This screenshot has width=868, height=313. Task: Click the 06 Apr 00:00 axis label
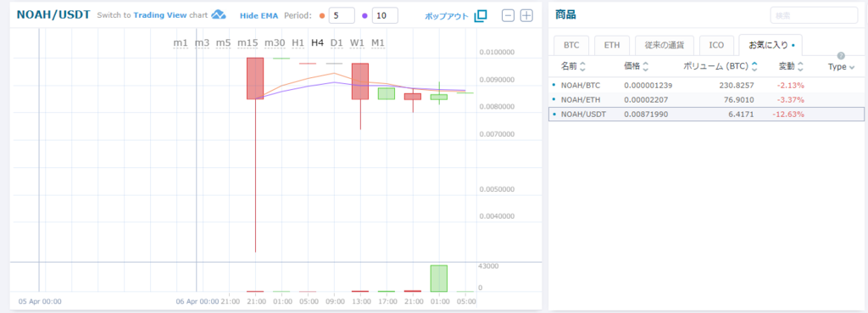coord(197,301)
